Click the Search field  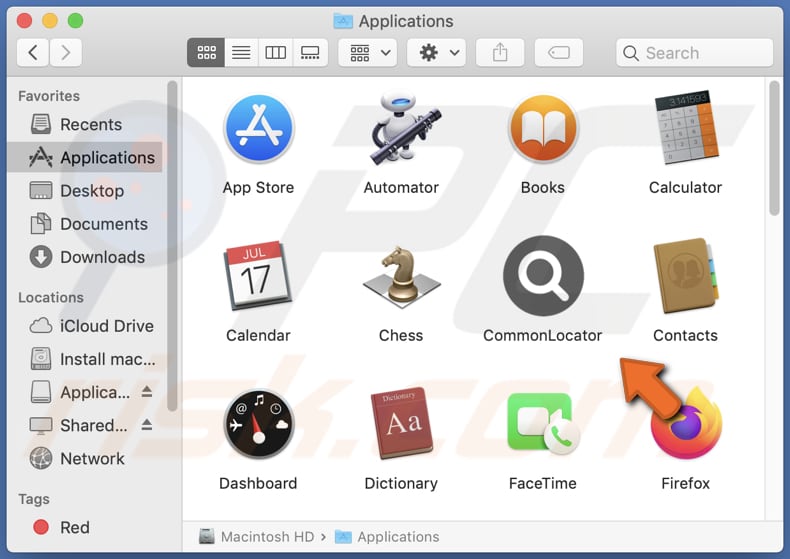tap(694, 52)
